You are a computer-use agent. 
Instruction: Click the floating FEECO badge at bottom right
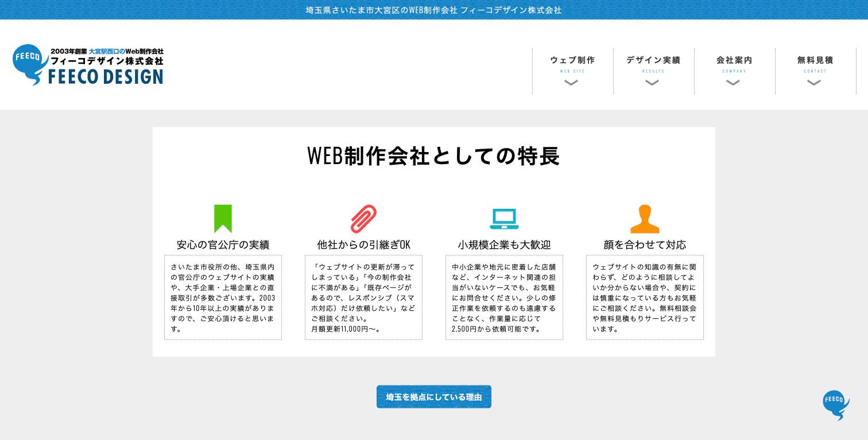836,406
